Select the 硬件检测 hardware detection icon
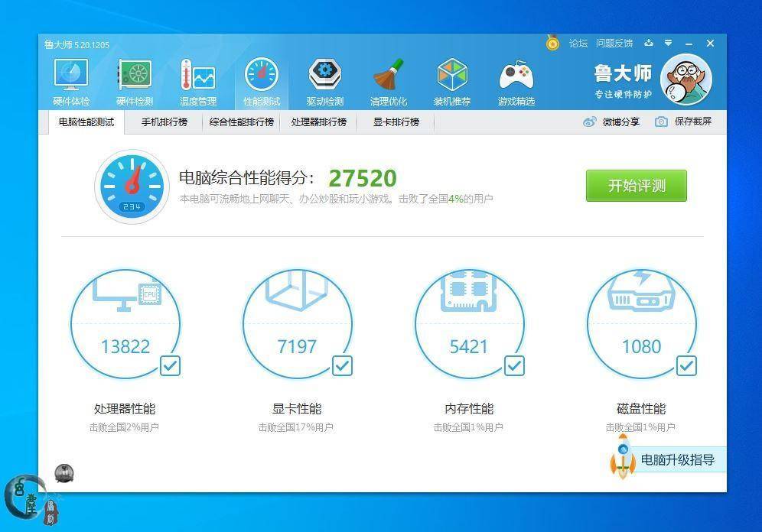Image resolution: width=762 pixels, height=532 pixels. click(134, 76)
